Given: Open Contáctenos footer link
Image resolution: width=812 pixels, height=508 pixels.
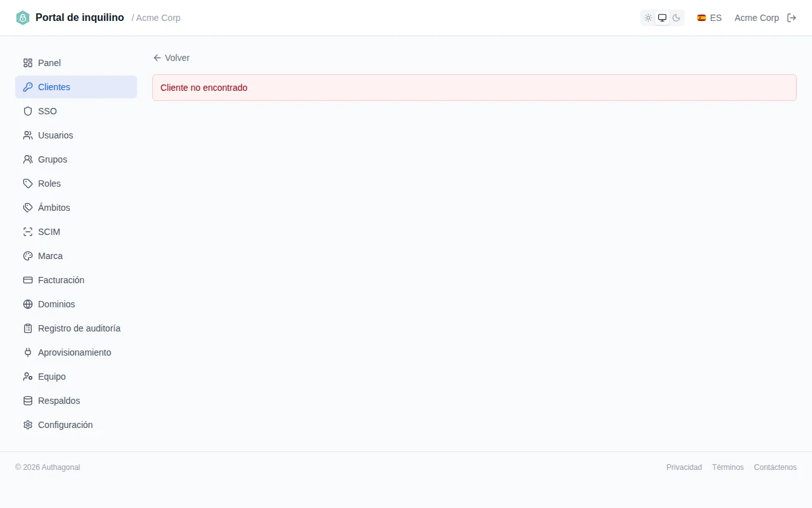Looking at the screenshot, I should [x=775, y=467].
